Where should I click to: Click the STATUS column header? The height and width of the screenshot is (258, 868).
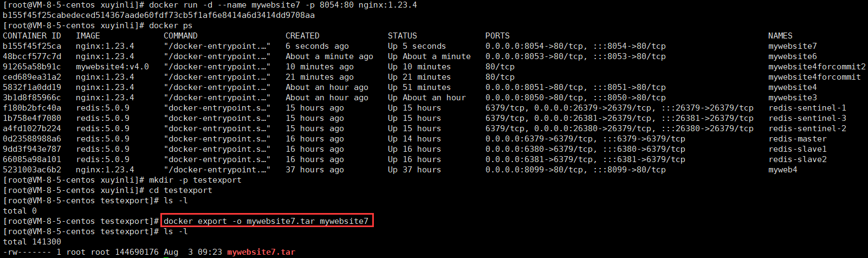point(403,36)
